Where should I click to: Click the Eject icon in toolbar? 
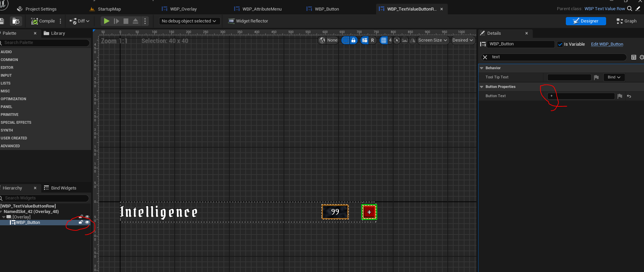pos(135,21)
